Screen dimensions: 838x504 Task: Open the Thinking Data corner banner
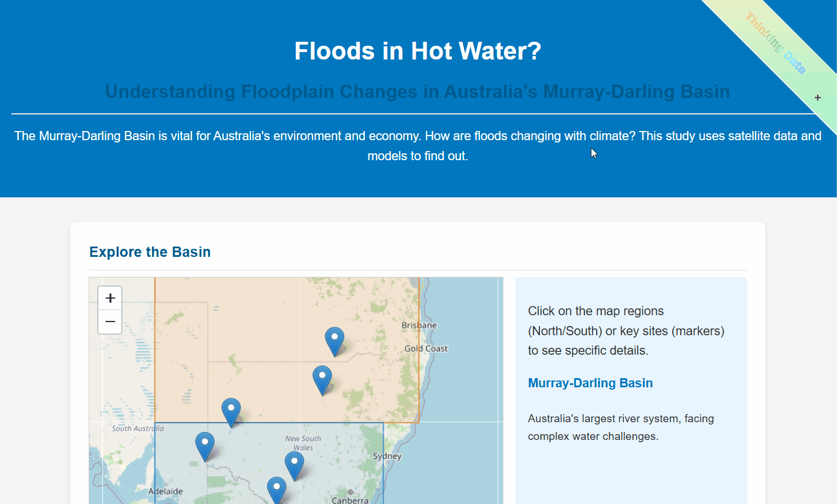[x=775, y=43]
